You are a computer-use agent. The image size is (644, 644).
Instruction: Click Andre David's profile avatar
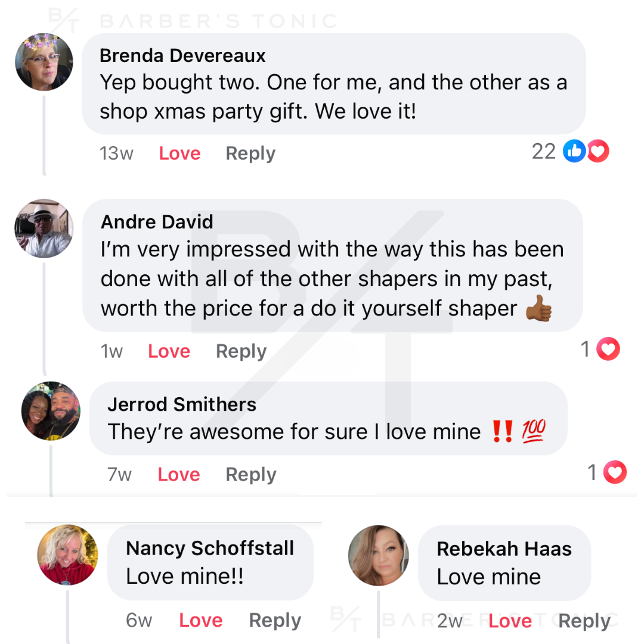tap(44, 228)
